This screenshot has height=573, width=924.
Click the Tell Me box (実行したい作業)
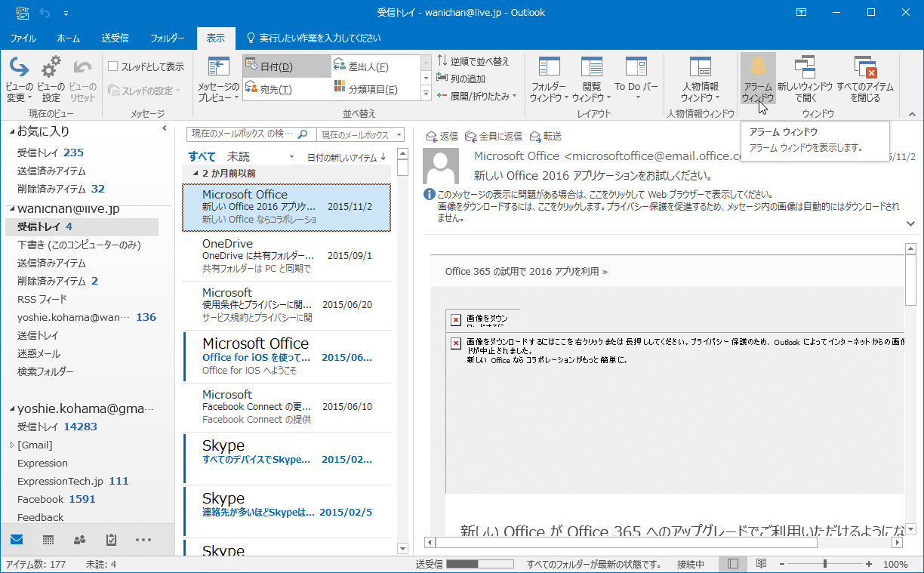[314, 38]
